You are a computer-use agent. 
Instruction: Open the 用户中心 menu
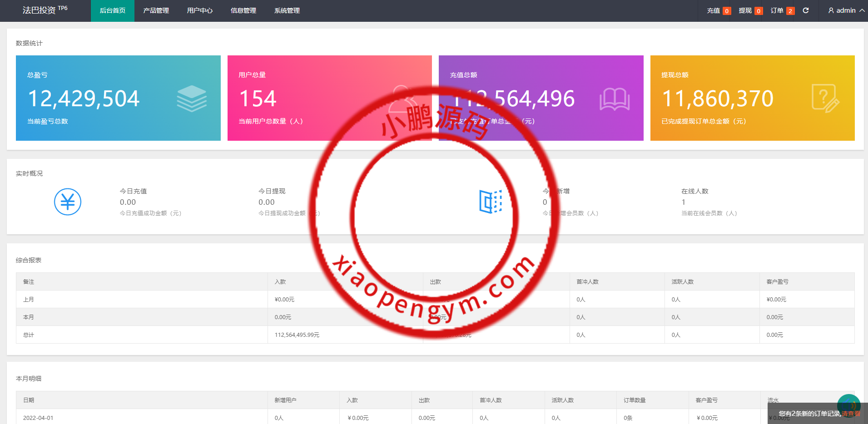point(200,10)
